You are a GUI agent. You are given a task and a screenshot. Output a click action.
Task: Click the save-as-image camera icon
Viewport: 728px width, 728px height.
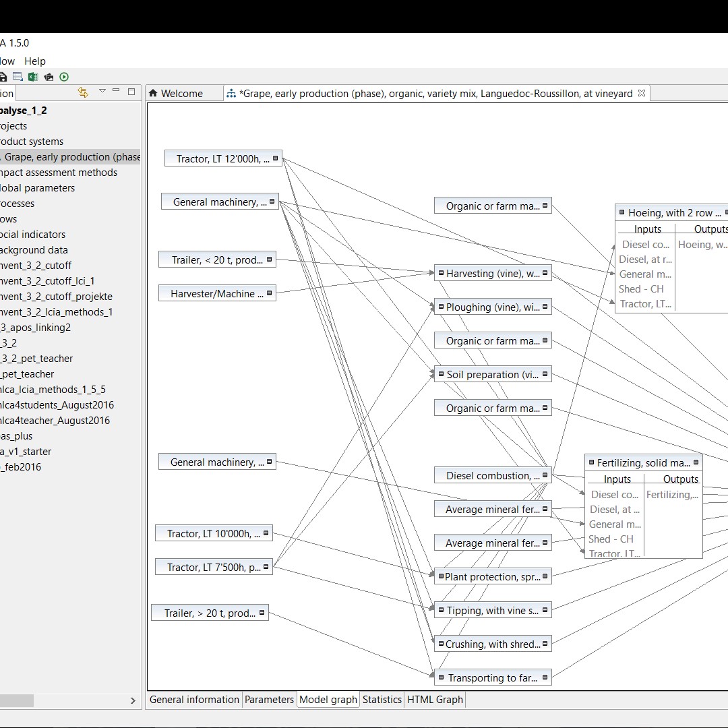point(48,76)
